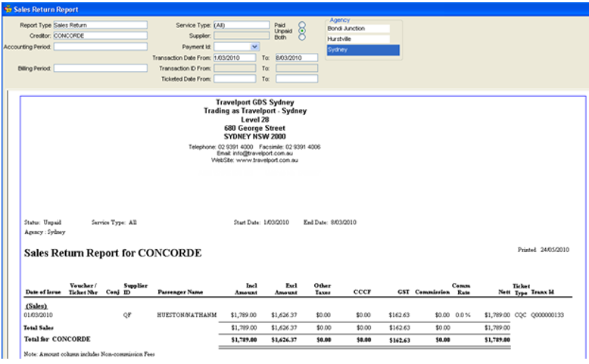Click the Transaction ID From field
Viewport: 589px width, 364px height.
click(235, 68)
